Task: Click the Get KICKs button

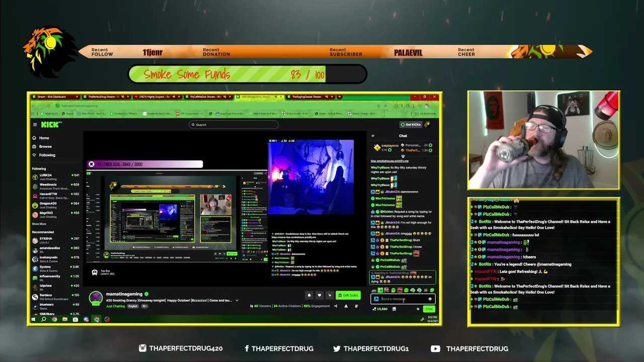Action: 411,125
